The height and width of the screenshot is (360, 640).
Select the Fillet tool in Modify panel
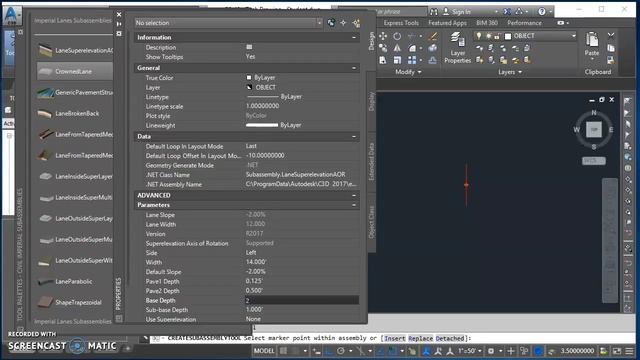(x=412, y=48)
